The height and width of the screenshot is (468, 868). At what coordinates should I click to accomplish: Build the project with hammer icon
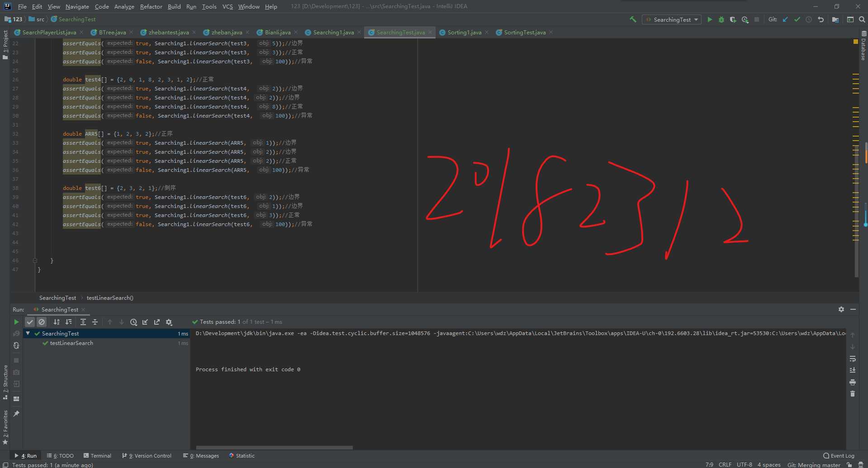pyautogui.click(x=633, y=19)
